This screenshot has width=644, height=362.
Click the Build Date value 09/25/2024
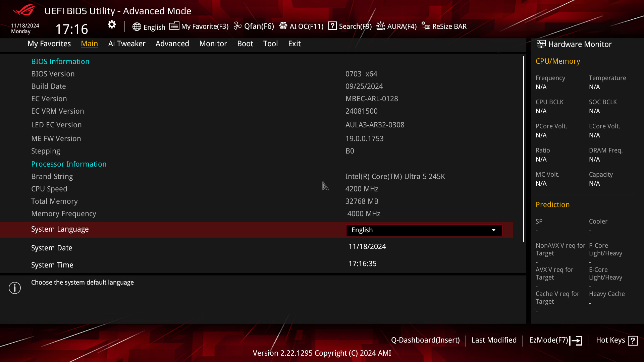[x=364, y=86]
